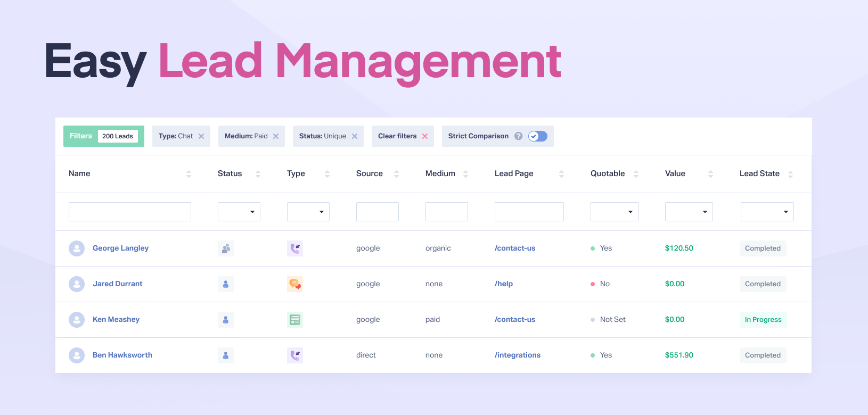Open the Lead State filter dropdown
Image resolution: width=868 pixels, height=415 pixels.
(x=767, y=212)
